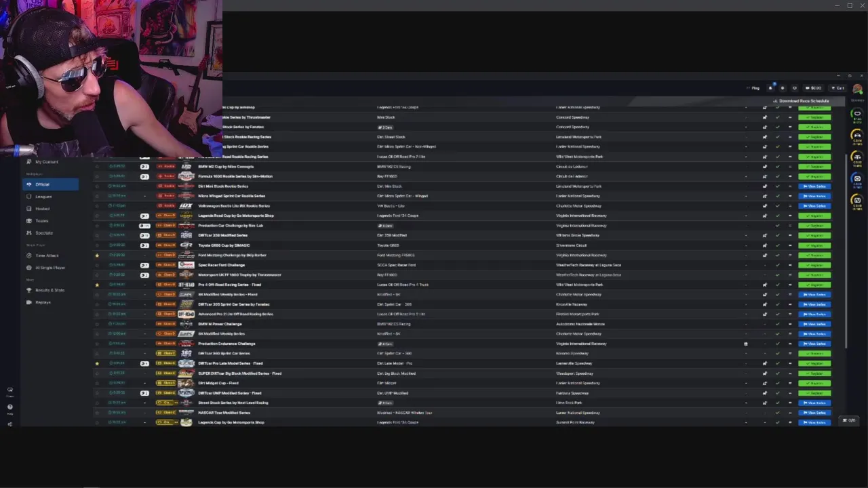
Task: Open the $0.00 credits balance
Action: 813,88
